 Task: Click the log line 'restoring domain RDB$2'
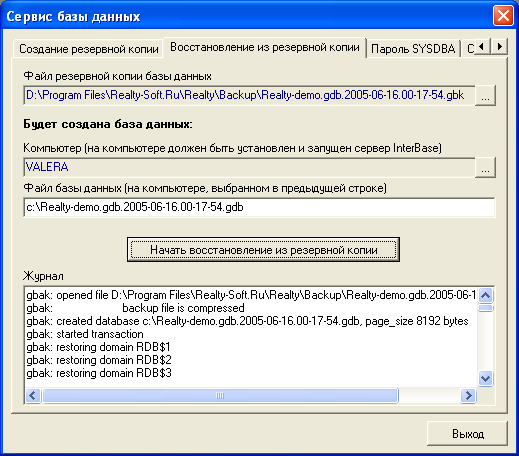point(99,360)
